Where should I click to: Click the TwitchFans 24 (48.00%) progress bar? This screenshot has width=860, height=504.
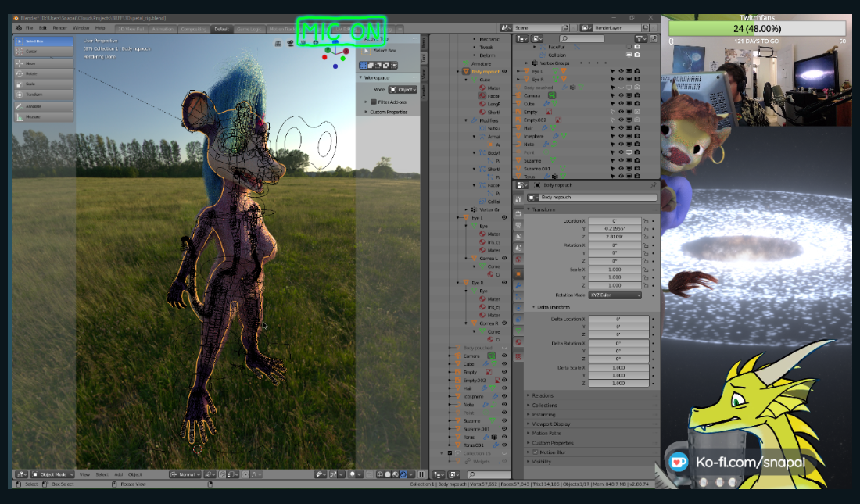(758, 29)
